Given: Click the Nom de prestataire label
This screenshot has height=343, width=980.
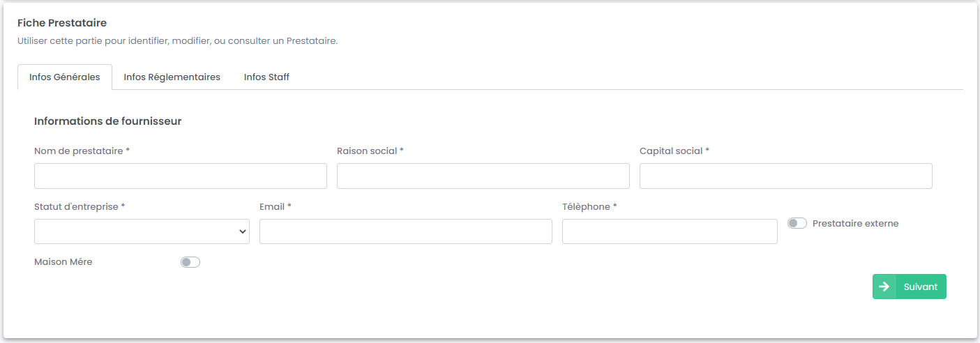Looking at the screenshot, I should click(79, 151).
